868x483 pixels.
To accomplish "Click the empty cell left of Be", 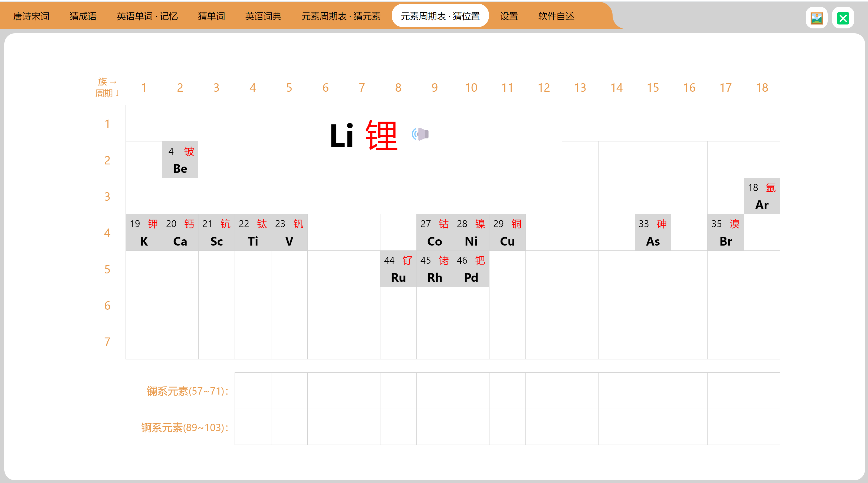I will point(144,160).
